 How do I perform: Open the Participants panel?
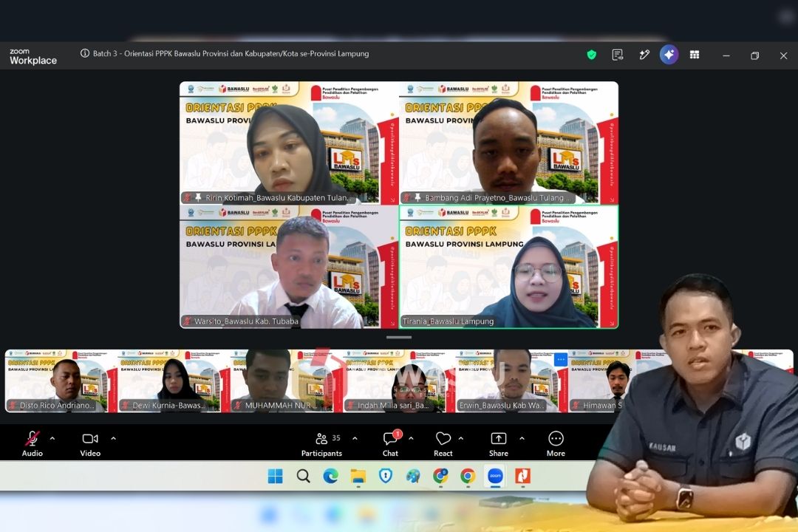pyautogui.click(x=321, y=444)
